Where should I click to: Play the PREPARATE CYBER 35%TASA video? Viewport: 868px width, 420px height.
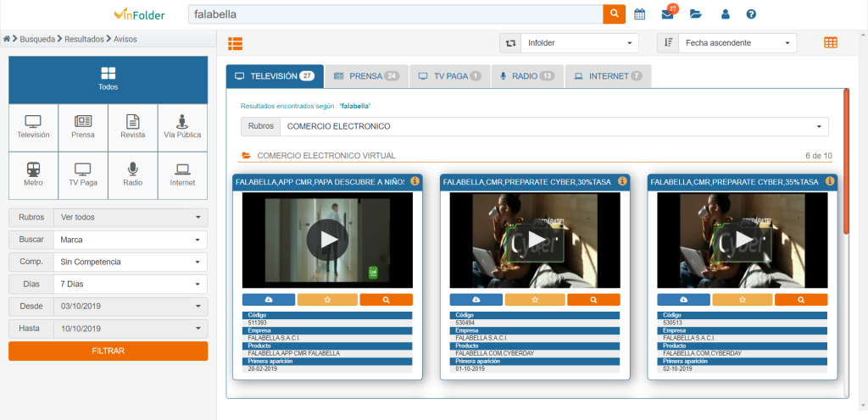pos(743,240)
